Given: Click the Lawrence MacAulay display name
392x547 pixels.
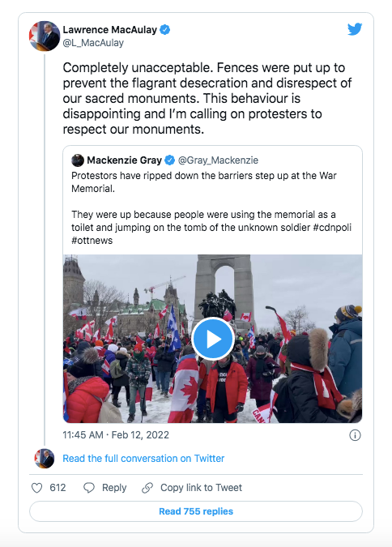Looking at the screenshot, I should [110, 30].
